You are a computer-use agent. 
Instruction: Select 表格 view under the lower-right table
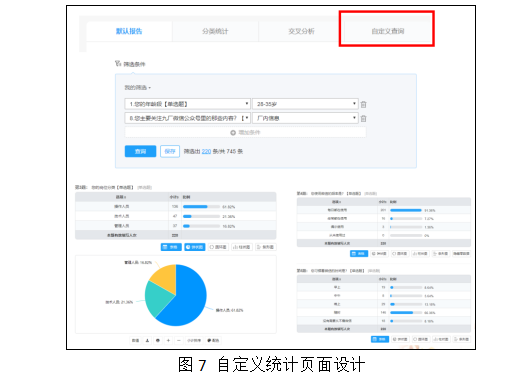point(380,339)
